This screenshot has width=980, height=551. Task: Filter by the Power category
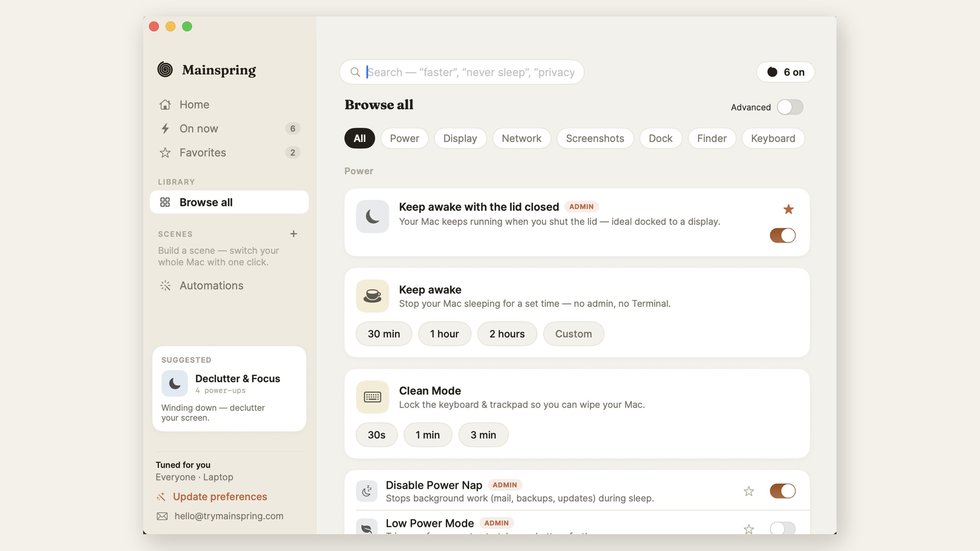click(x=404, y=138)
